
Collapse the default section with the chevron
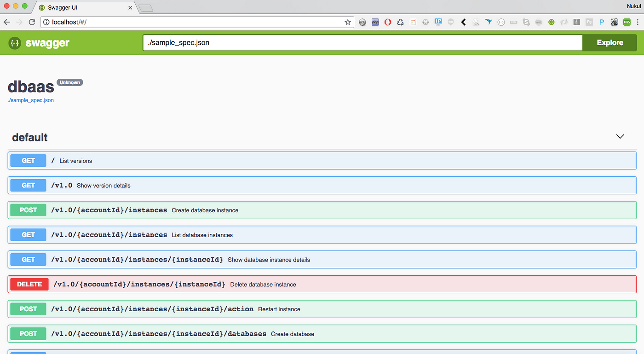coord(620,137)
